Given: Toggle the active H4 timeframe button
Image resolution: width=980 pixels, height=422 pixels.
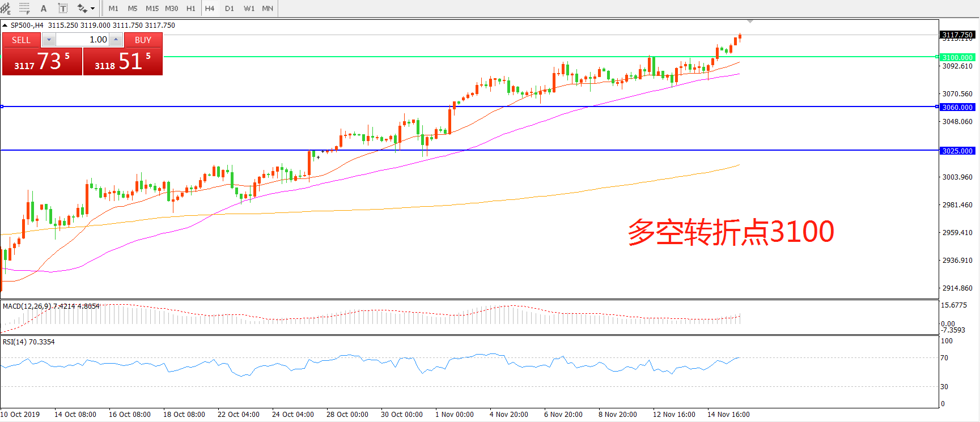Looking at the screenshot, I should pos(210,8).
